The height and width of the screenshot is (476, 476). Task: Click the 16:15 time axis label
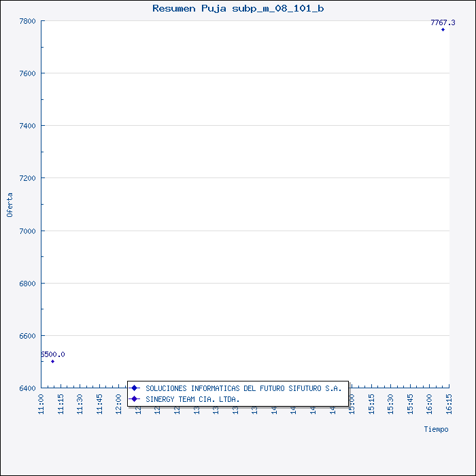[x=449, y=402]
